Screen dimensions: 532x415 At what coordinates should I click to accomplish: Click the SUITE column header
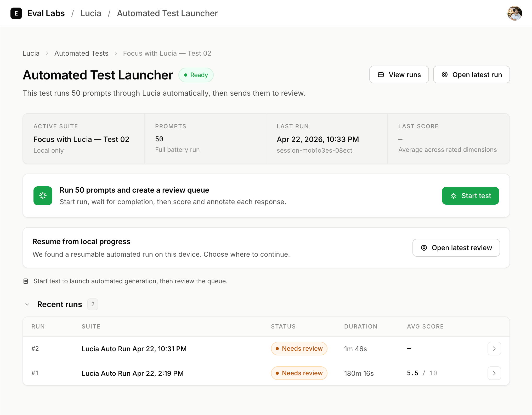[91, 327]
